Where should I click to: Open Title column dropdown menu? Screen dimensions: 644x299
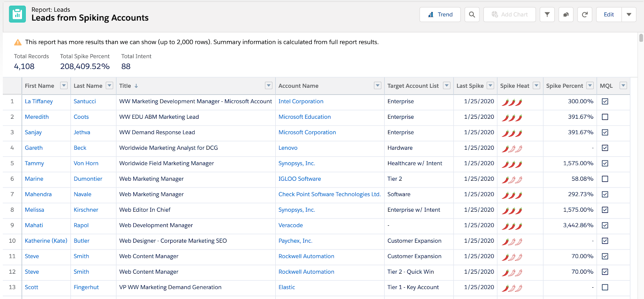[269, 85]
